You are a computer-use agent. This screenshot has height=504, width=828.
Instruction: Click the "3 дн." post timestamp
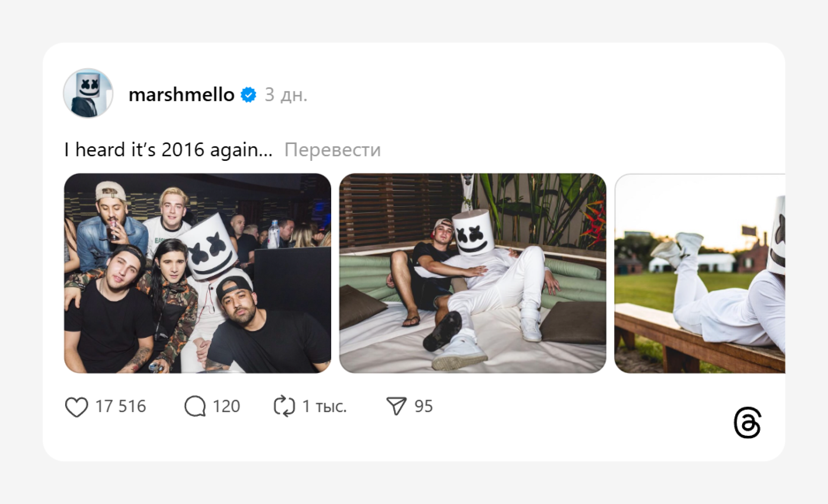click(285, 94)
